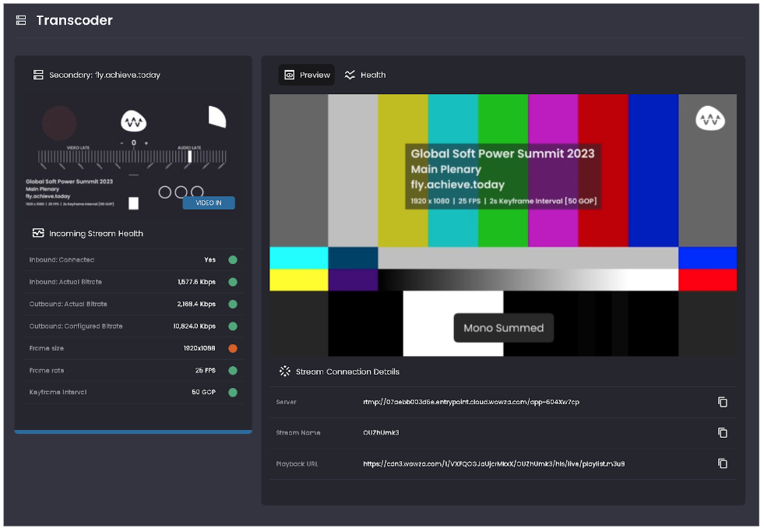The width and height of the screenshot is (764, 532).
Task: Copy the Server address
Action: click(722, 402)
